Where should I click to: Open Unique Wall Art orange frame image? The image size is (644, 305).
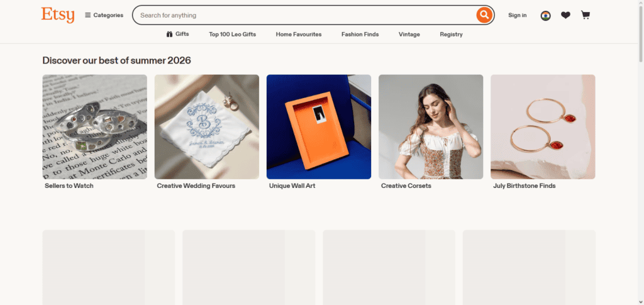click(x=319, y=127)
